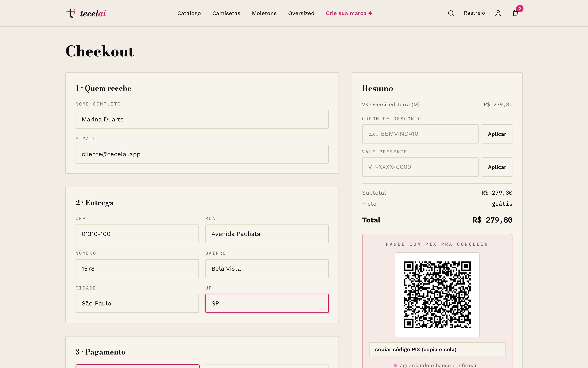The width and height of the screenshot is (588, 368).
Task: Click the 'Resumo' heading
Action: tap(377, 88)
